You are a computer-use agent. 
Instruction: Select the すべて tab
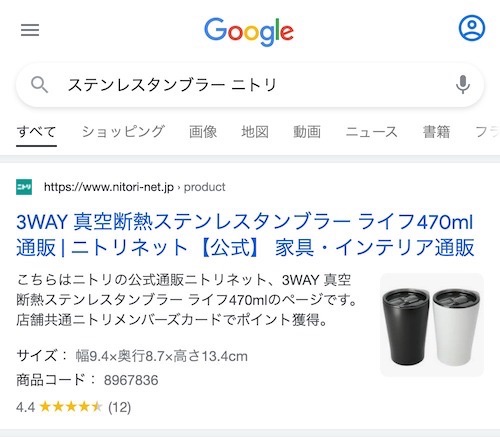coord(36,132)
